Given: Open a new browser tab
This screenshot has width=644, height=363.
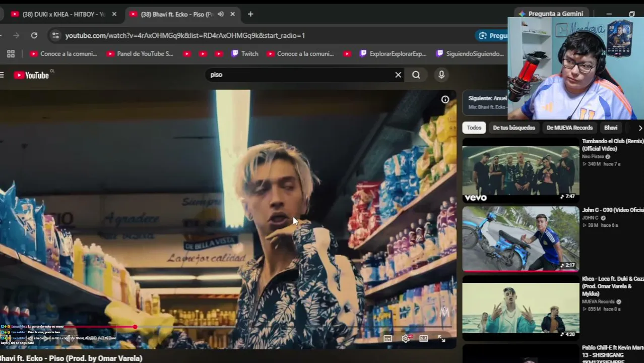Looking at the screenshot, I should click(250, 14).
